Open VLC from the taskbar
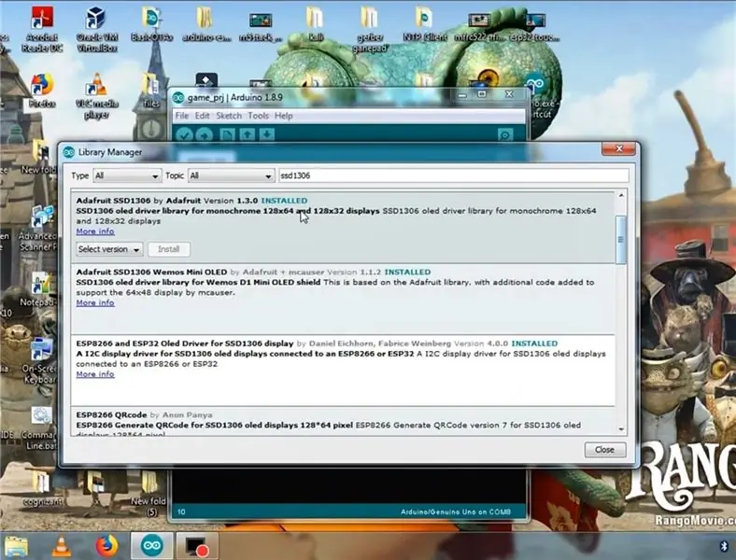Viewport: 736px width, 560px height. [x=61, y=546]
